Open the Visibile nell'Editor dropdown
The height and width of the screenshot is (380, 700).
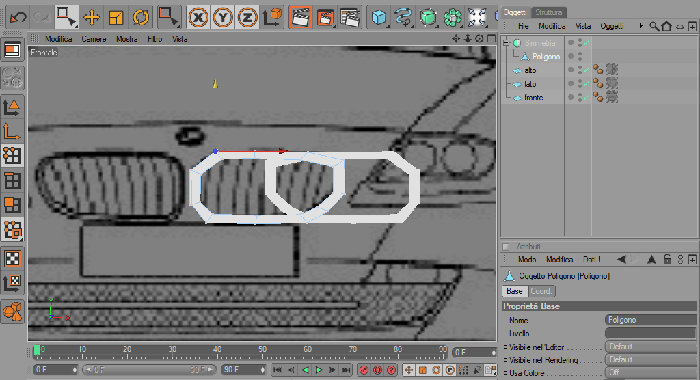650,347
